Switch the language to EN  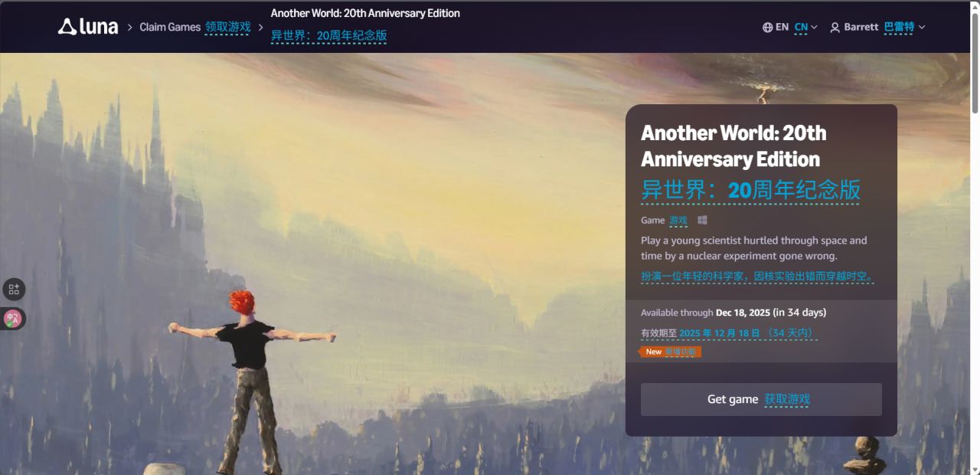pos(782,27)
